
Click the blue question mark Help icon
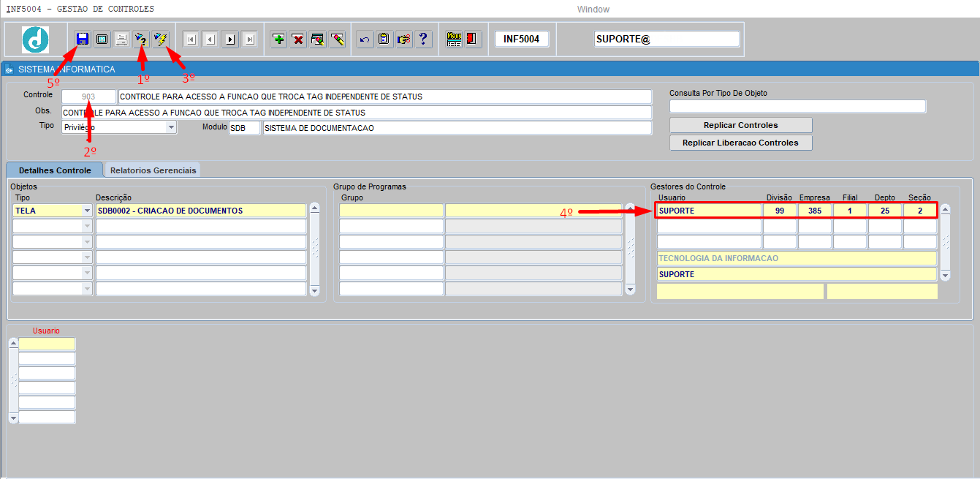(424, 39)
